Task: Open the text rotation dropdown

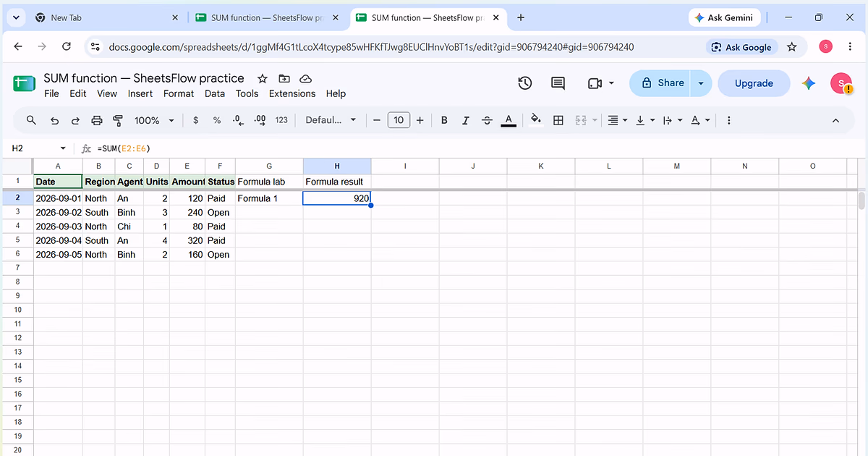Action: point(699,120)
